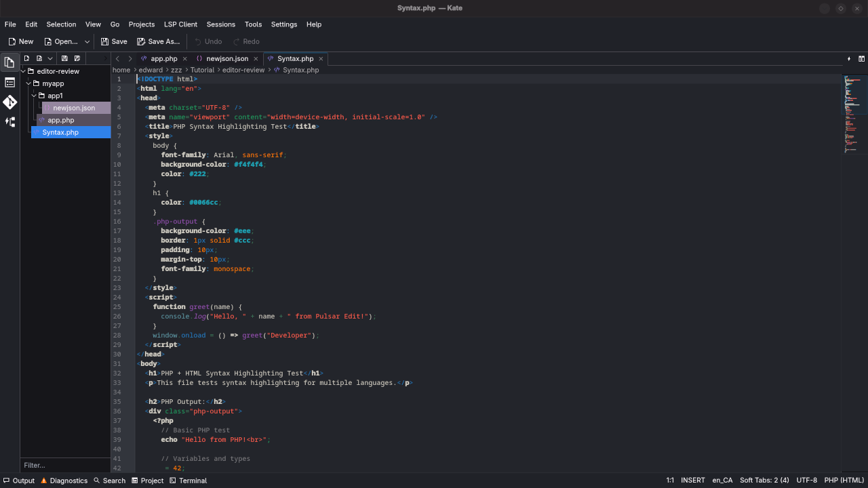868x488 pixels.
Task: Open the file list panel icon in sidebar
Action: coord(9,83)
